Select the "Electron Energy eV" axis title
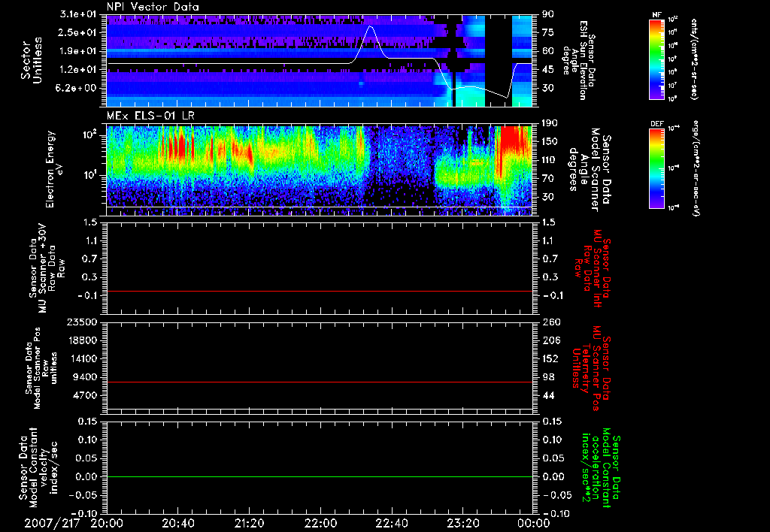This screenshot has height=532, width=770. pyautogui.click(x=53, y=169)
